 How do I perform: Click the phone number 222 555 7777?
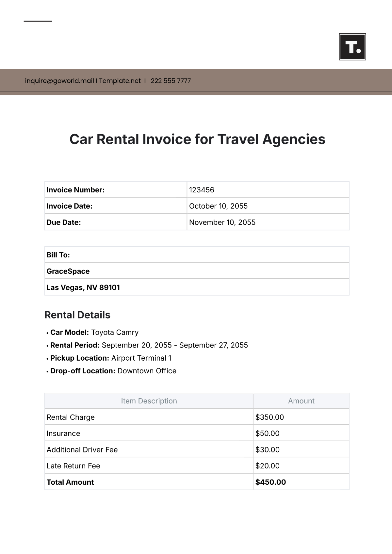(x=171, y=81)
